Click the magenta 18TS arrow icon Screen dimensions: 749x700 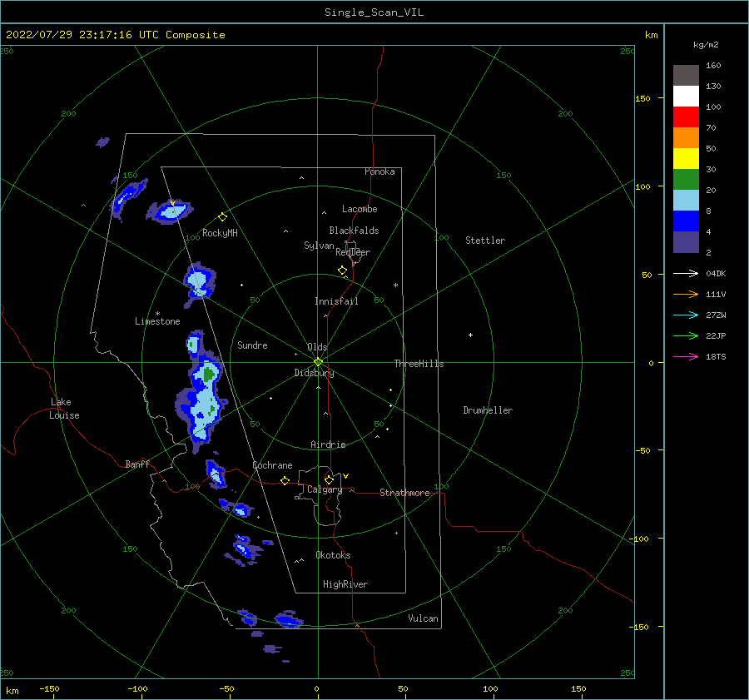click(686, 356)
